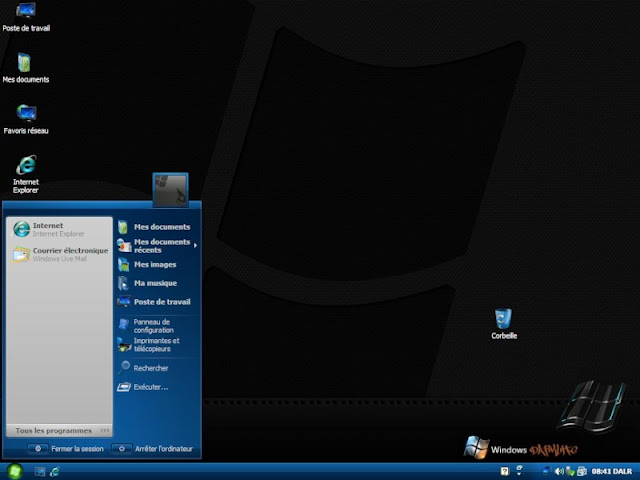Click the Mes images icon

point(123,264)
